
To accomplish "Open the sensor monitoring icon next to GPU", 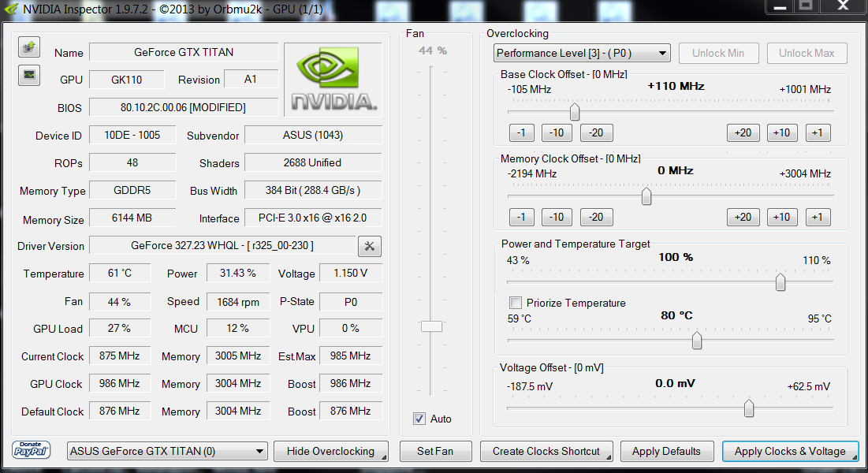I will (x=29, y=75).
